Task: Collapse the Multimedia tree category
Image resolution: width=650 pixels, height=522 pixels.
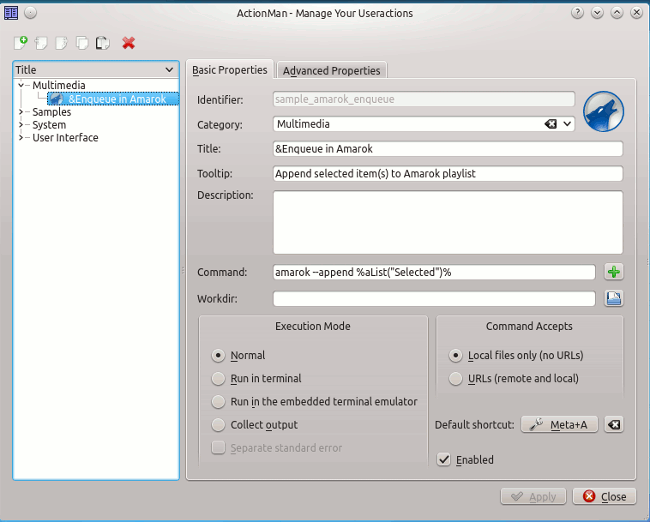Action: coord(21,85)
